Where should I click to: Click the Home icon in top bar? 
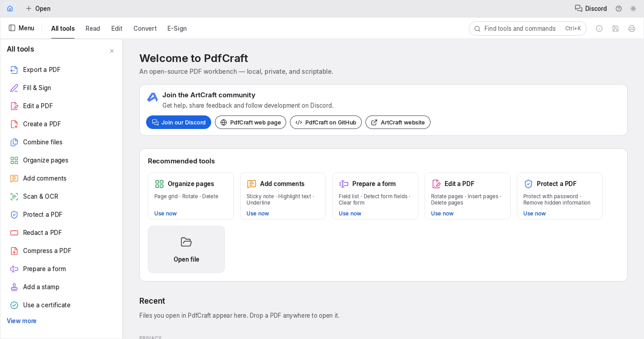tap(10, 9)
